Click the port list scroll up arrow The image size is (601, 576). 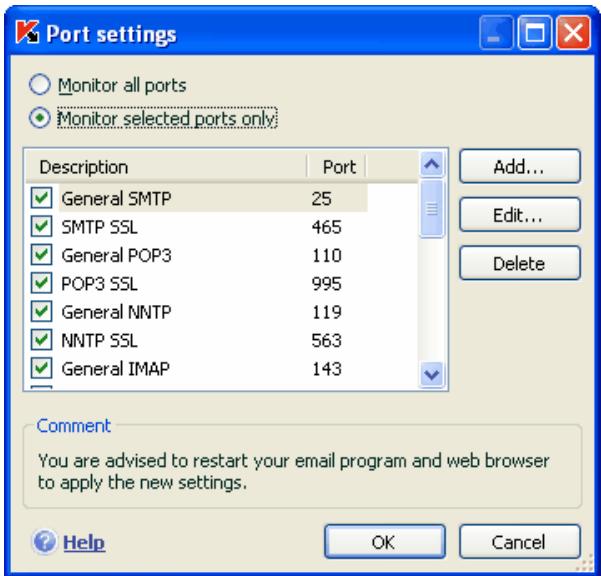432,164
